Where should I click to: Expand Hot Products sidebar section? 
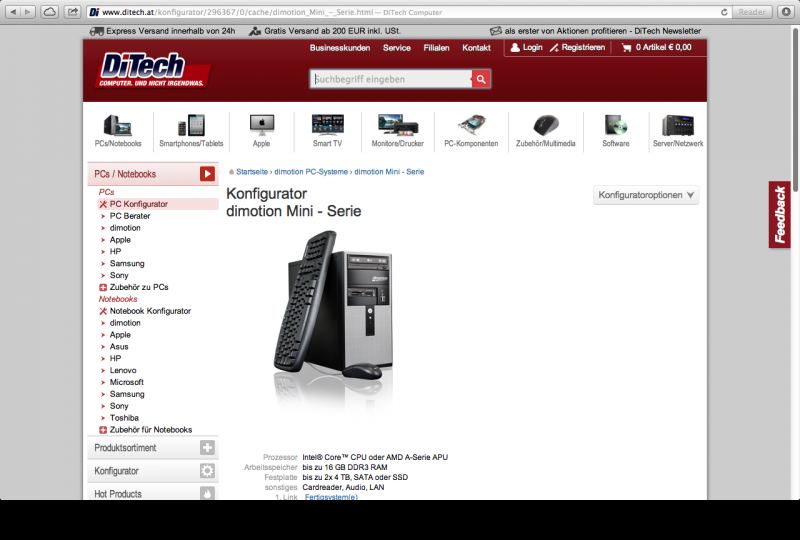(153, 494)
